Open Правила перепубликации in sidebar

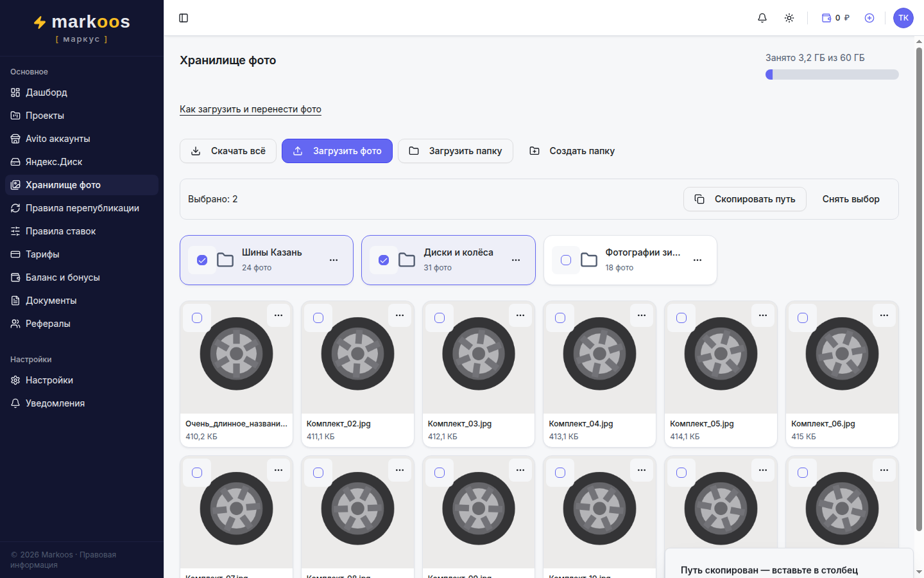coord(81,208)
